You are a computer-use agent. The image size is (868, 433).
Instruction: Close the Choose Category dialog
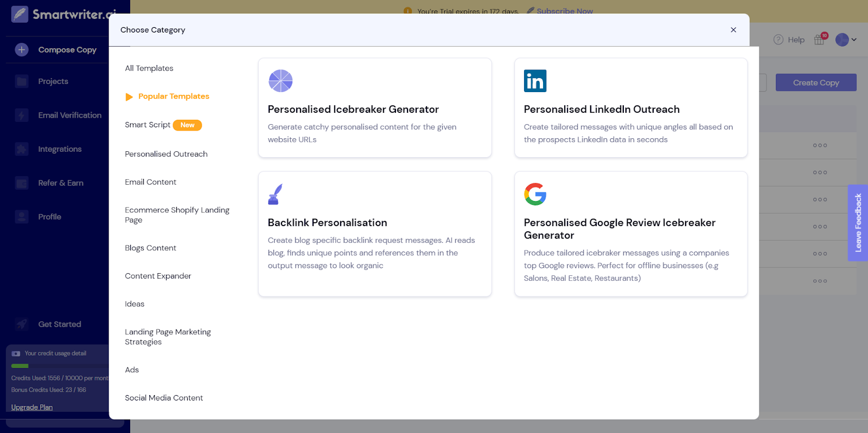point(733,30)
